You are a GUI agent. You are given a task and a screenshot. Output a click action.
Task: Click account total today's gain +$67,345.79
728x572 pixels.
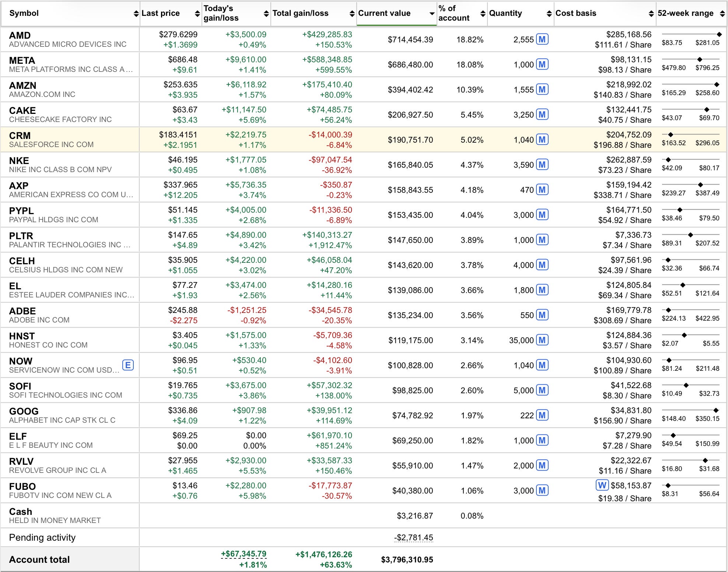(244, 554)
